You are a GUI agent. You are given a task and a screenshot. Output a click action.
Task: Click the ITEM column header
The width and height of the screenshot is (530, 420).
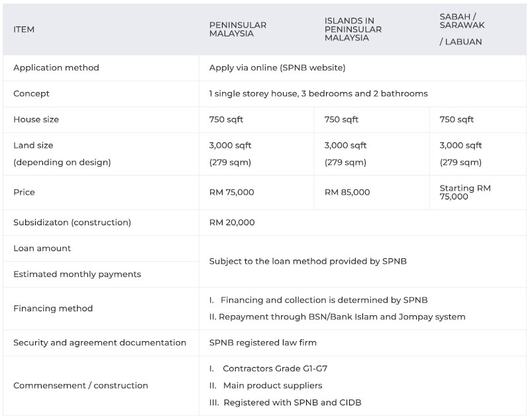coord(24,29)
